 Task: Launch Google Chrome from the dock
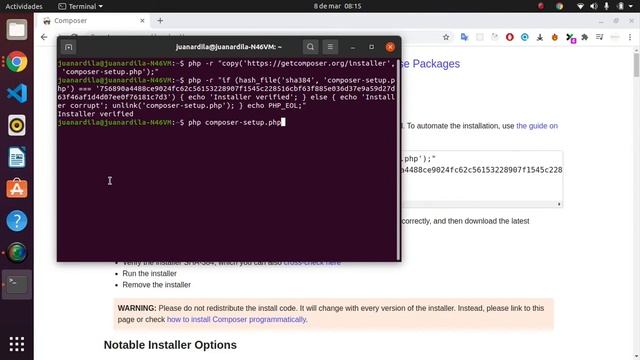[x=17, y=62]
